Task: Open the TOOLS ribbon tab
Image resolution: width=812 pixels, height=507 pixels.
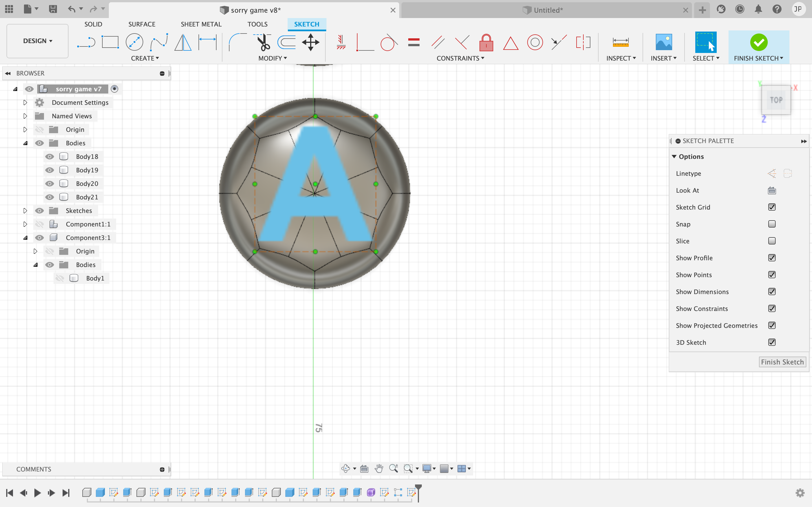Action: [x=257, y=24]
